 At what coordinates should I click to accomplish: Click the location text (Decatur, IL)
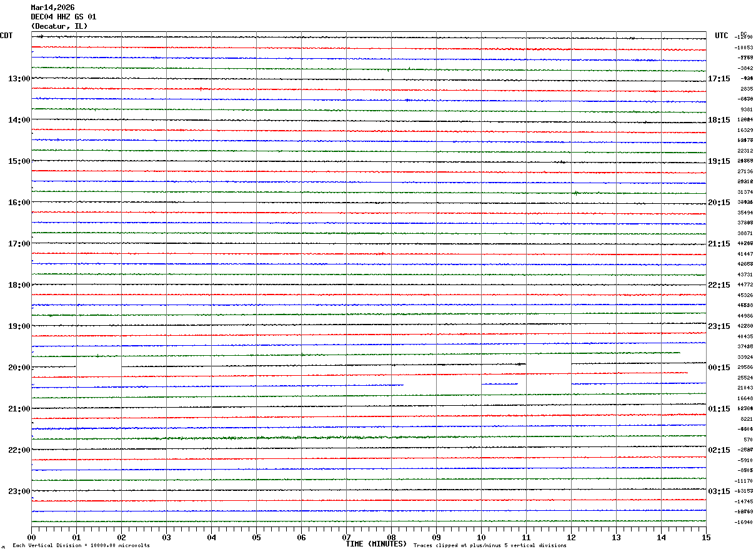coord(59,26)
